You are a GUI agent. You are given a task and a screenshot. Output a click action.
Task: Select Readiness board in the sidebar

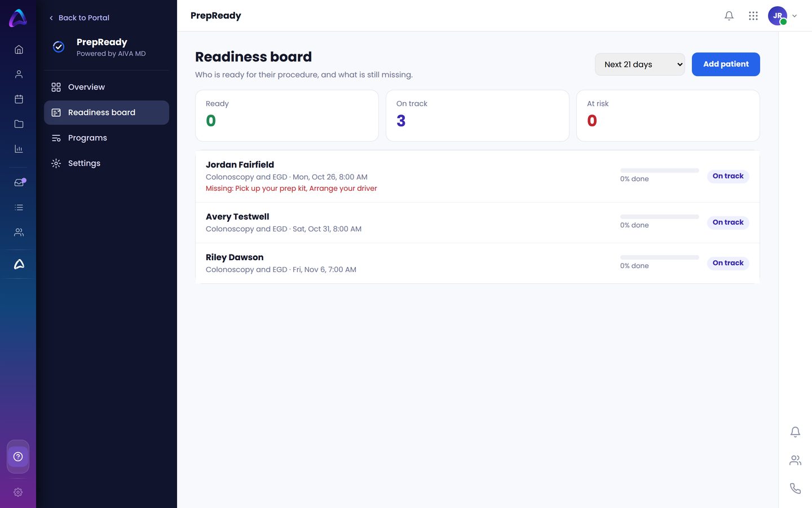[107, 112]
